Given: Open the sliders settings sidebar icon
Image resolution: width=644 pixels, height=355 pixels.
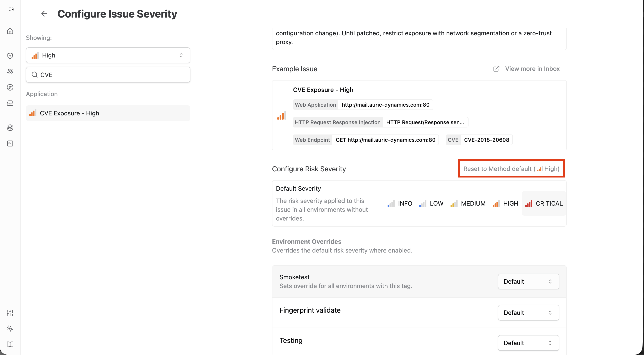Looking at the screenshot, I should point(10,312).
